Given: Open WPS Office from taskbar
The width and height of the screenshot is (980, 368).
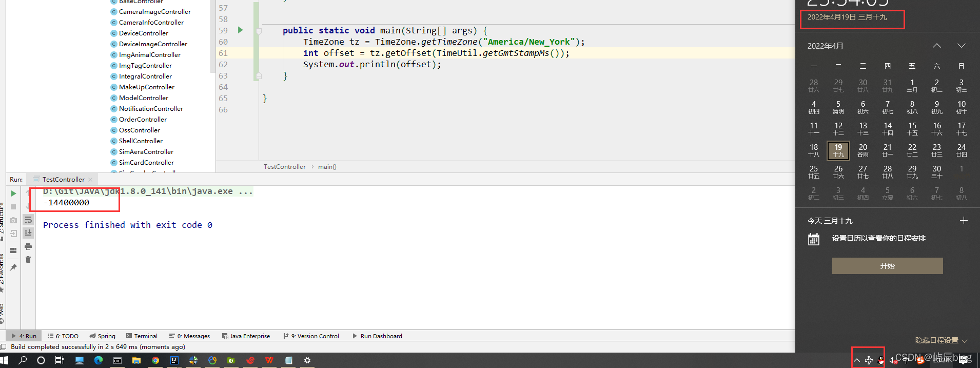Looking at the screenshot, I should tap(269, 360).
